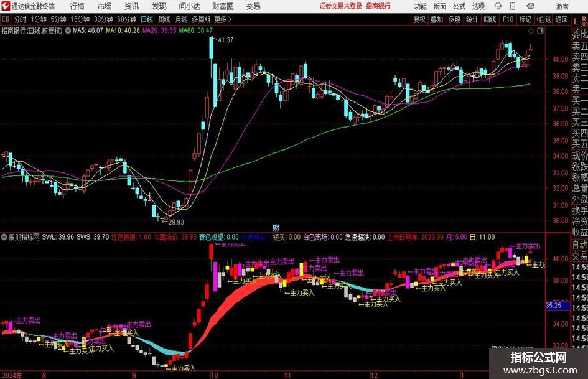Click the 通达信 red logo icon
The width and height of the screenshot is (588, 379).
tap(6, 6)
